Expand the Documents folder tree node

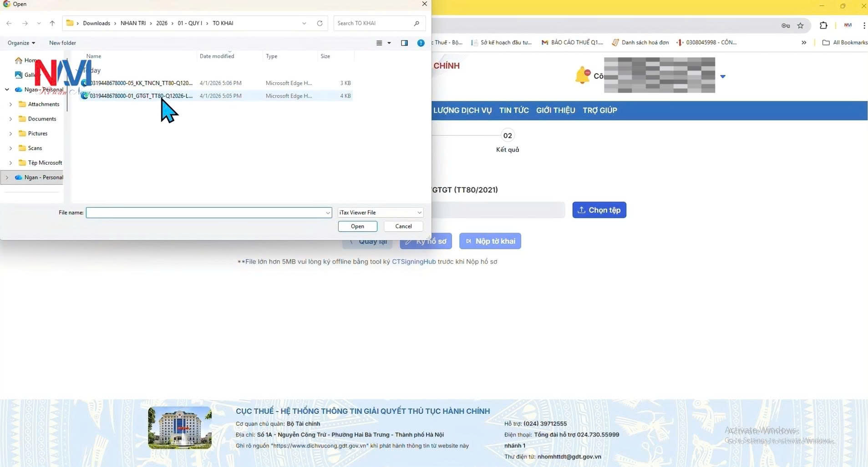[10, 119]
